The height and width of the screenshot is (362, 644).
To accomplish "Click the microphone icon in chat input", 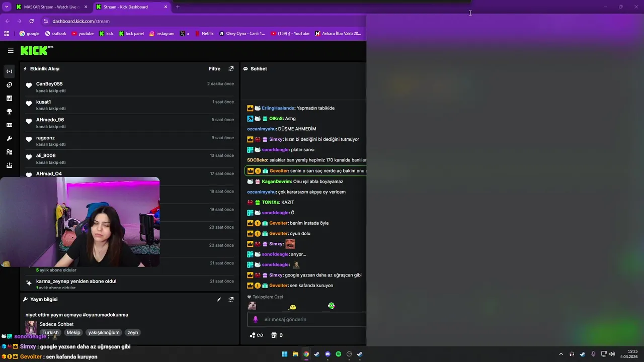I will pos(256,319).
